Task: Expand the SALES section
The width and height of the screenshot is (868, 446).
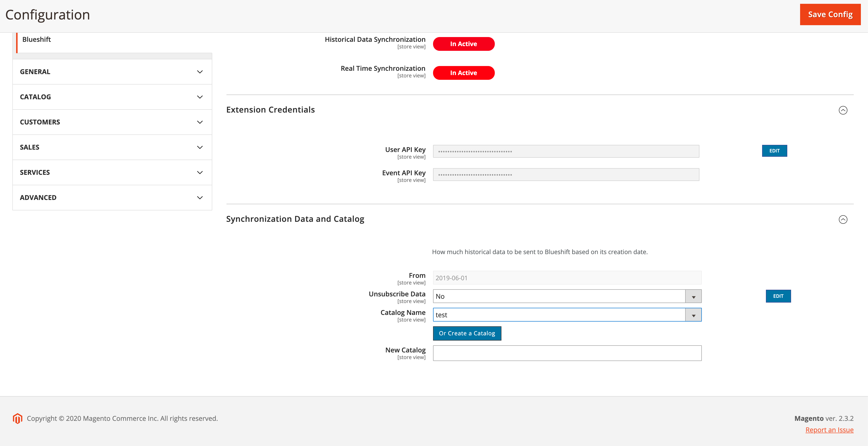Action: coord(112,147)
